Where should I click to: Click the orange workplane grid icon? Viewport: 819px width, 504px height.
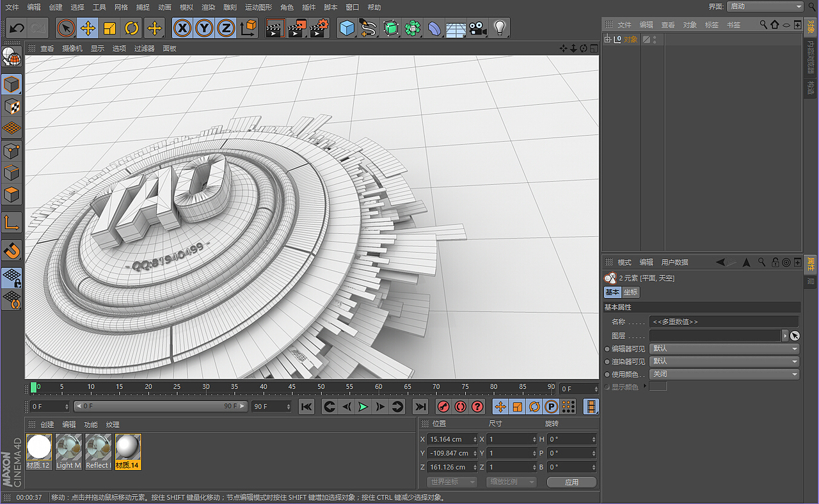pyautogui.click(x=12, y=129)
